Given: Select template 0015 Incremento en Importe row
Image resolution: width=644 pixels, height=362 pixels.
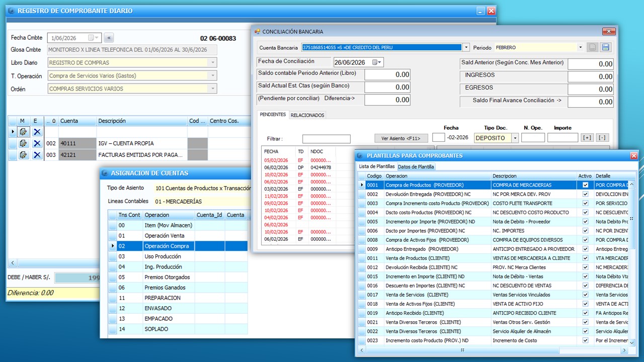Looking at the screenshot, I should click(493, 277).
